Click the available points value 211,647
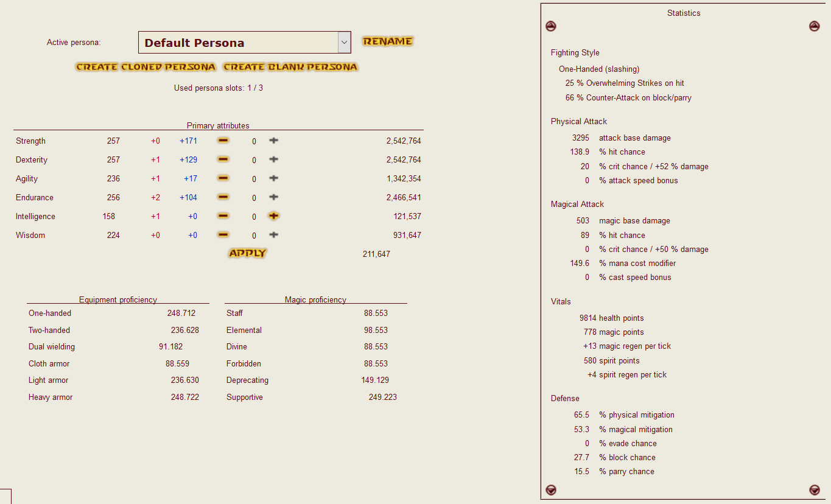The image size is (831, 504). coord(376,254)
